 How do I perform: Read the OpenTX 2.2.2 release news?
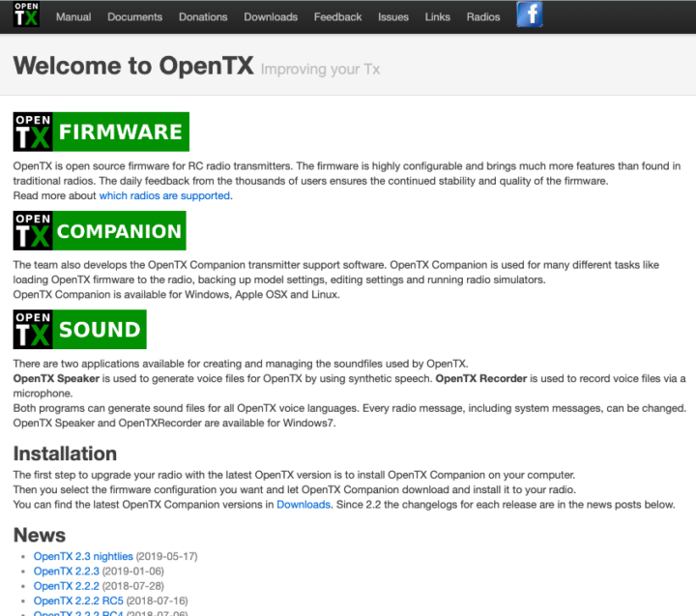click(x=66, y=586)
